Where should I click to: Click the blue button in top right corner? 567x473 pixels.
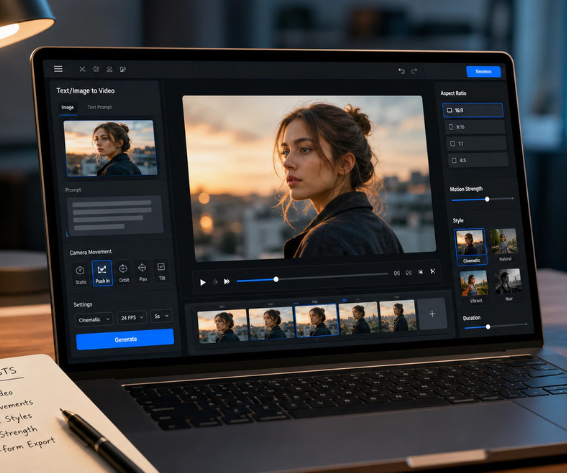click(483, 72)
